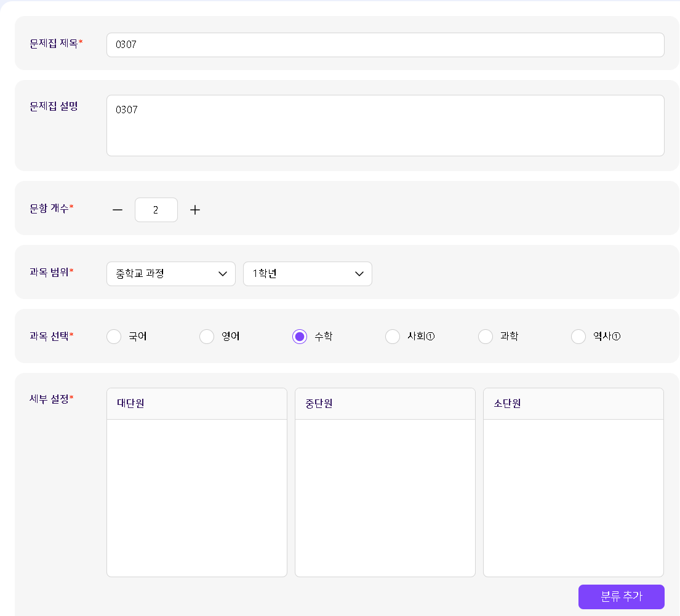This screenshot has width=680, height=616.
Task: Select 사회① as the subject
Action: pyautogui.click(x=393, y=337)
